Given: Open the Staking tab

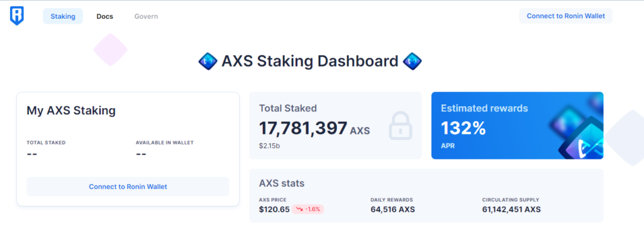Looking at the screenshot, I should pos(63,16).
